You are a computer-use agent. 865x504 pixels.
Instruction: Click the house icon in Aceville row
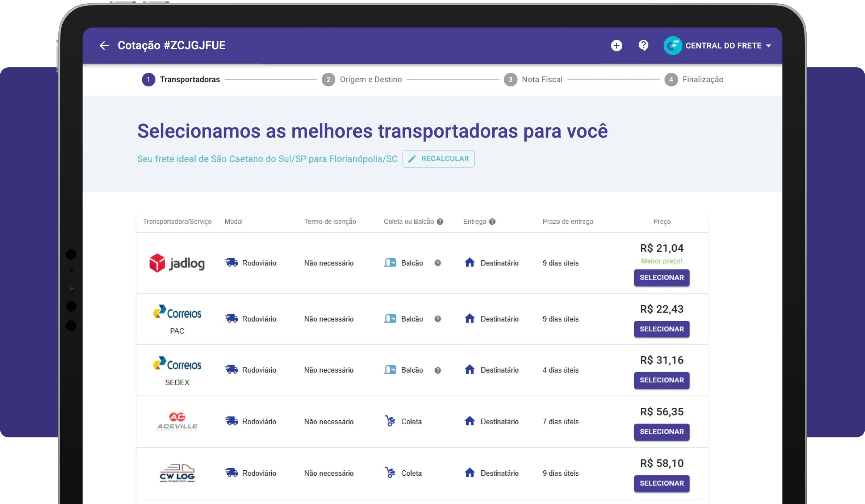pos(470,421)
